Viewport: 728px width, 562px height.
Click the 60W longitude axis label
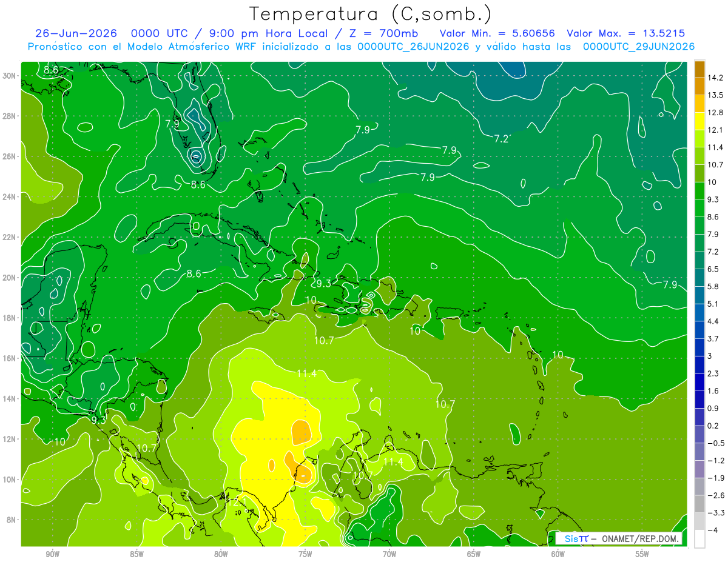click(x=558, y=554)
